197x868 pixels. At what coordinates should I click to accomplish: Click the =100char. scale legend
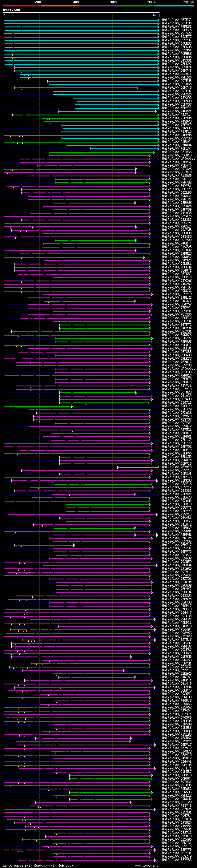[147, 866]
